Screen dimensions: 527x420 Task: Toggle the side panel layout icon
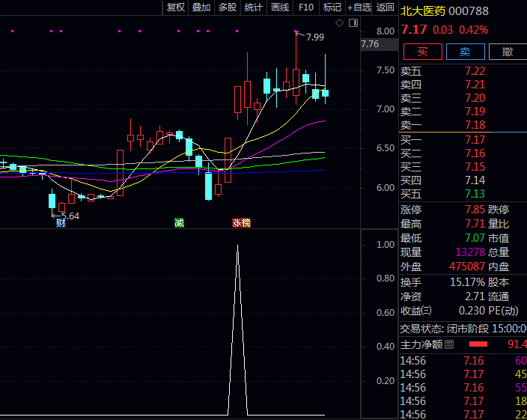tap(353, 23)
